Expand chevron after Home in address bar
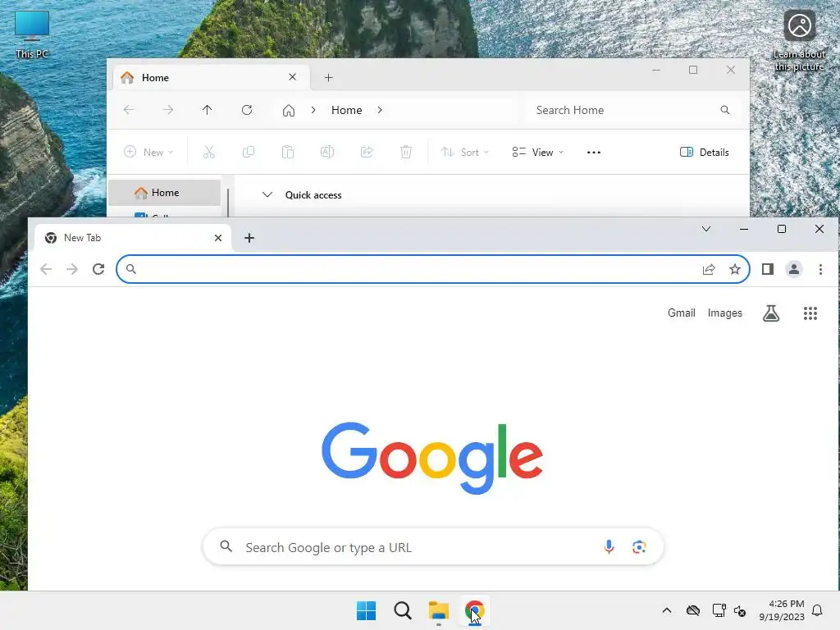 [x=379, y=110]
